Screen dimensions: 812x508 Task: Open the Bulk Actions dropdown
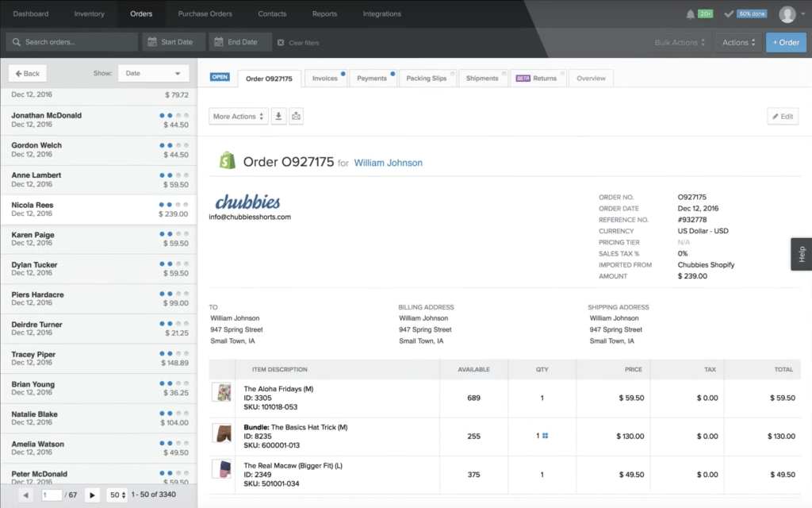click(x=680, y=43)
